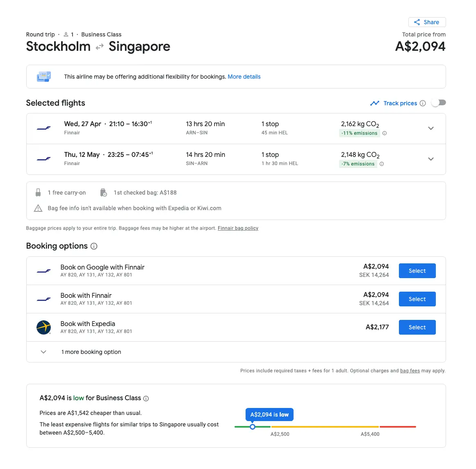Click the round-trip arrows between Stockholm and Singapore

click(100, 47)
